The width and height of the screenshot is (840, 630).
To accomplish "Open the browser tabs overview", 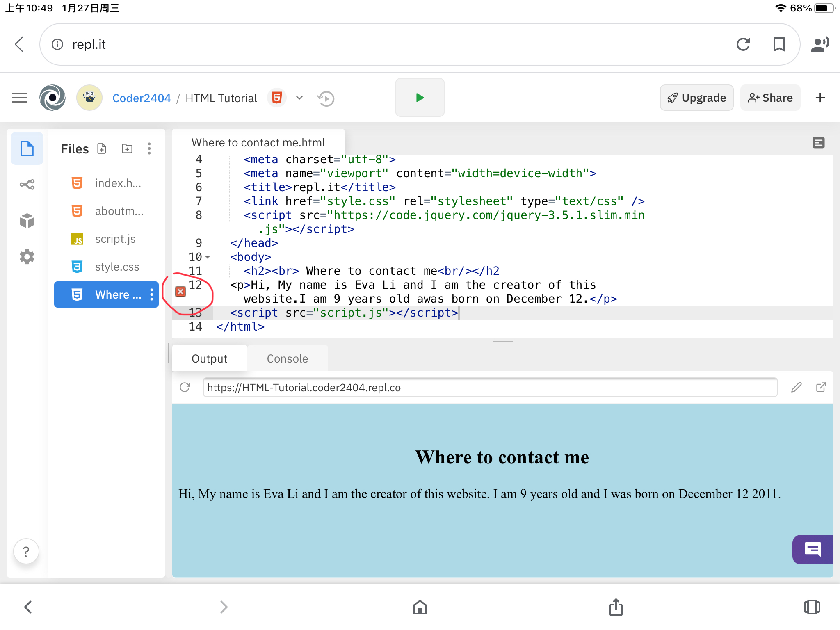I will [812, 607].
